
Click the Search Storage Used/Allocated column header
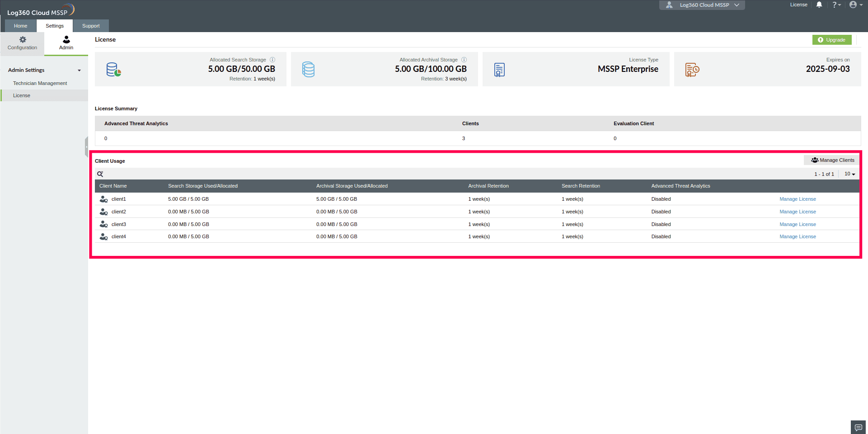point(203,186)
